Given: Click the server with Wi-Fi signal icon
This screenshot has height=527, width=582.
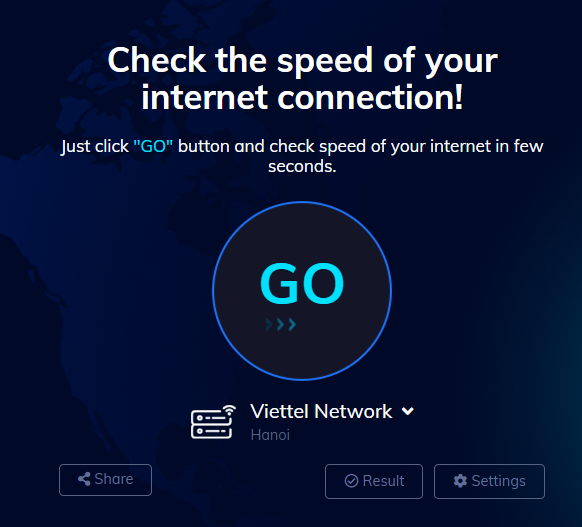Looking at the screenshot, I should [213, 422].
